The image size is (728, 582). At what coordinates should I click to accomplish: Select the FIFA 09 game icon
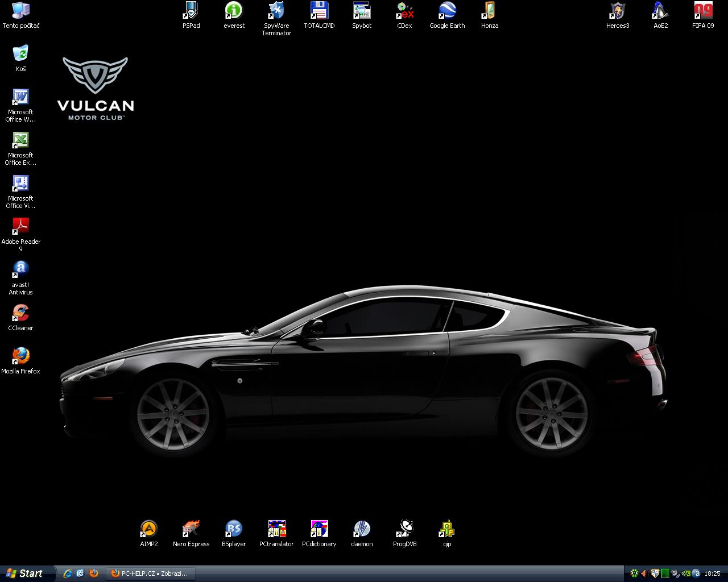703,11
